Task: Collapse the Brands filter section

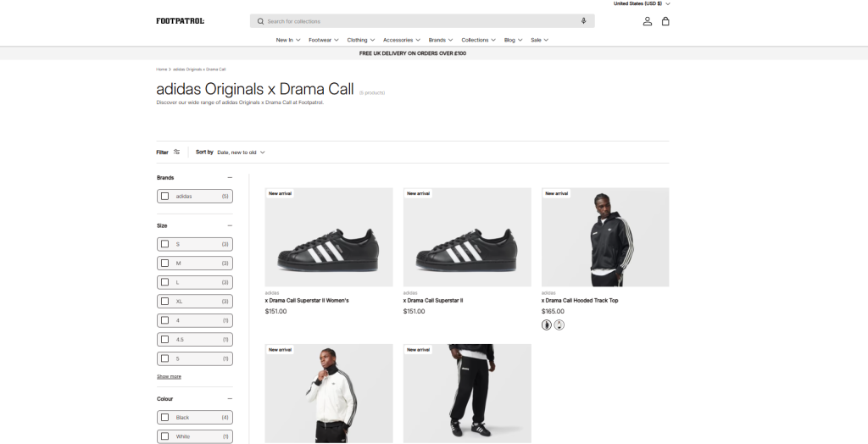Action: 230,178
